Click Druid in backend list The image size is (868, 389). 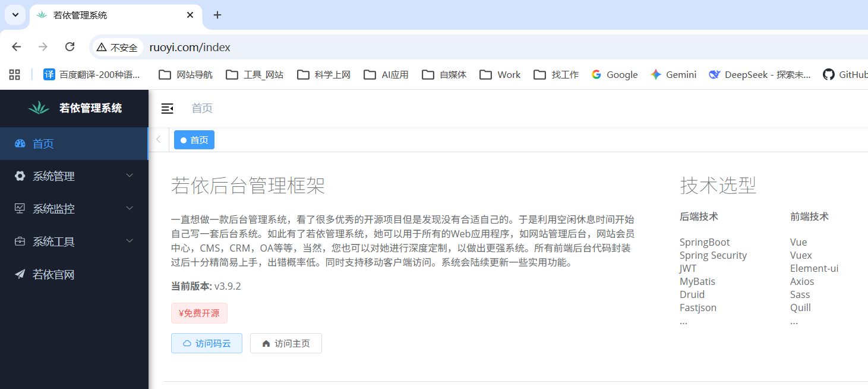pos(692,294)
